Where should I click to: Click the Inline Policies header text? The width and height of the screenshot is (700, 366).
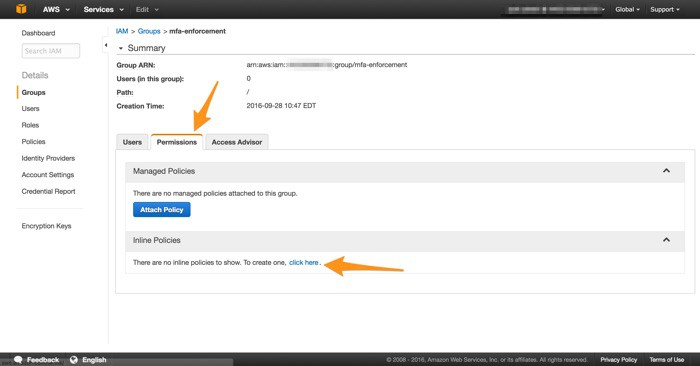[x=157, y=240]
